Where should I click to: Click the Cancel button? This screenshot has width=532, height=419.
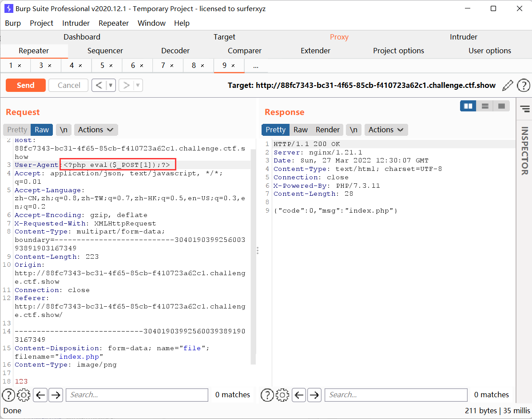[x=69, y=85]
